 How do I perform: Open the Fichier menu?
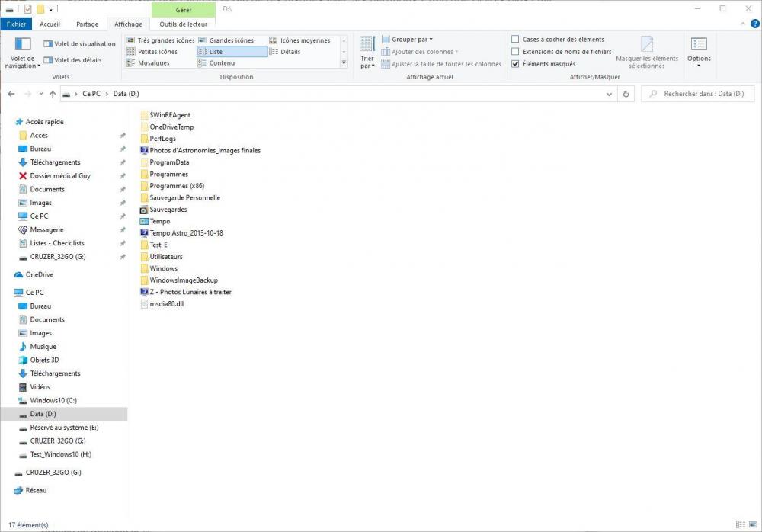click(16, 24)
